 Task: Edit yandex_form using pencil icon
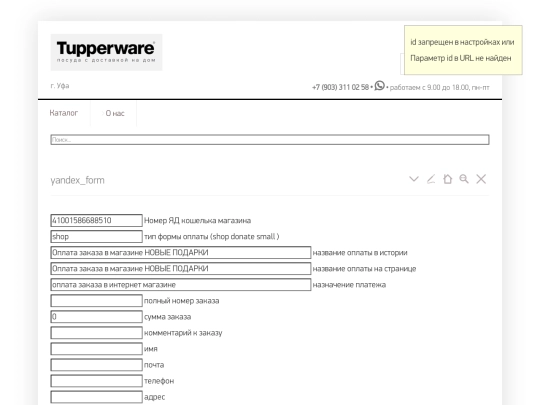[x=431, y=179]
